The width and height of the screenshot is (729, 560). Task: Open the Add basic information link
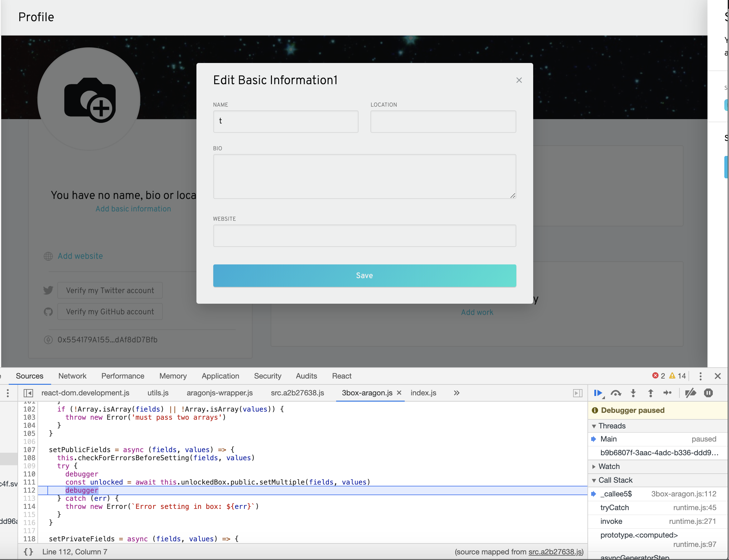click(133, 209)
